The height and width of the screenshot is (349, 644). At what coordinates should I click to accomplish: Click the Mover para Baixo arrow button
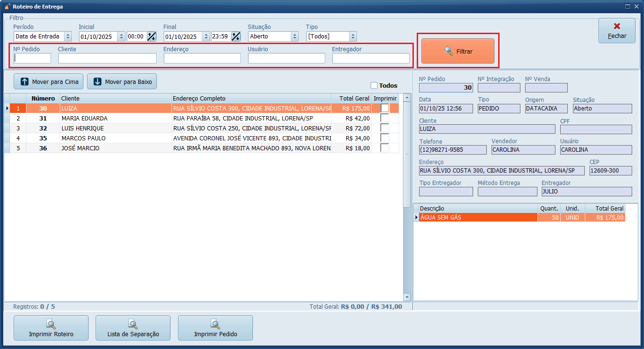(x=122, y=82)
